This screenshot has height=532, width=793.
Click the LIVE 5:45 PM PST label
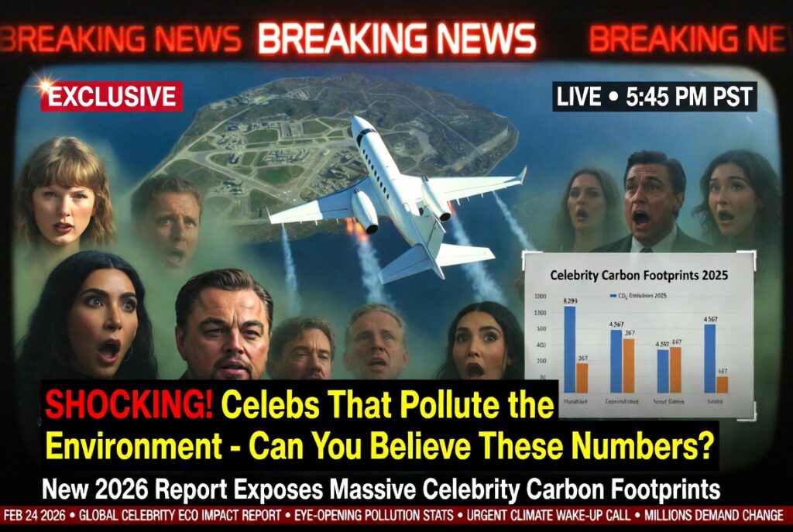coord(654,97)
